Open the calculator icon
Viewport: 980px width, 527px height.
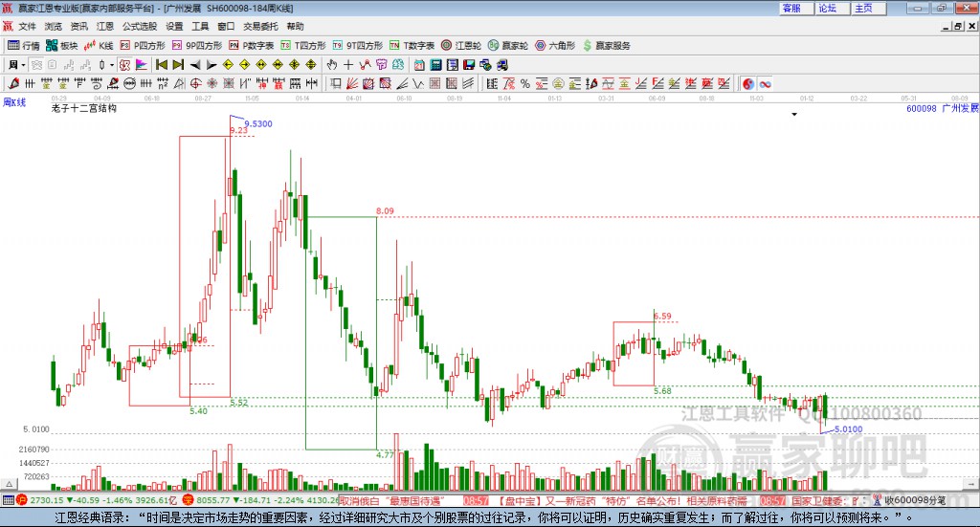(435, 65)
